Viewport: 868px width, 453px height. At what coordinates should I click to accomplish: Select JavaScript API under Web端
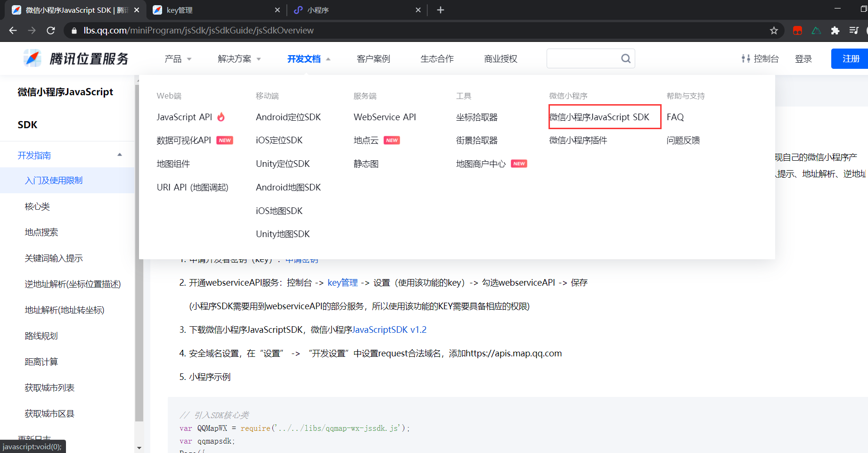coord(184,117)
